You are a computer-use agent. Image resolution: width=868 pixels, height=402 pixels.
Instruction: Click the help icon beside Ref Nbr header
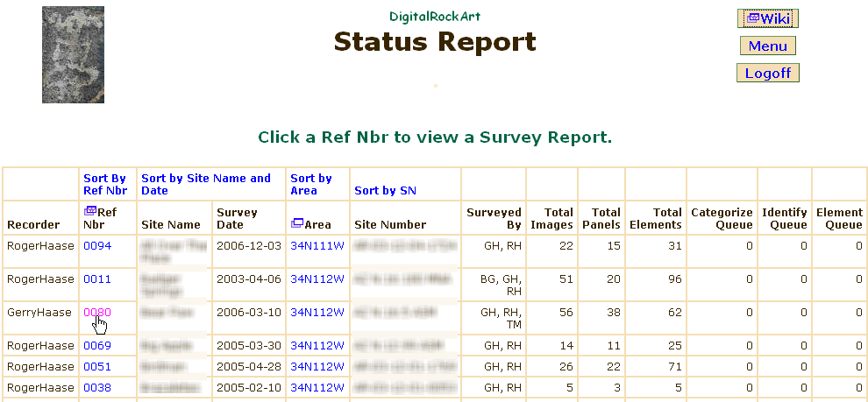pos(89,211)
